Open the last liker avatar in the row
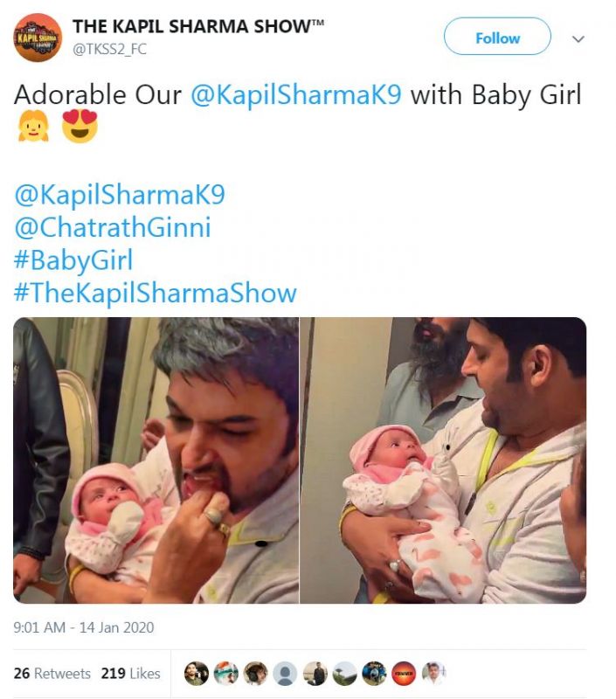 [x=433, y=673]
